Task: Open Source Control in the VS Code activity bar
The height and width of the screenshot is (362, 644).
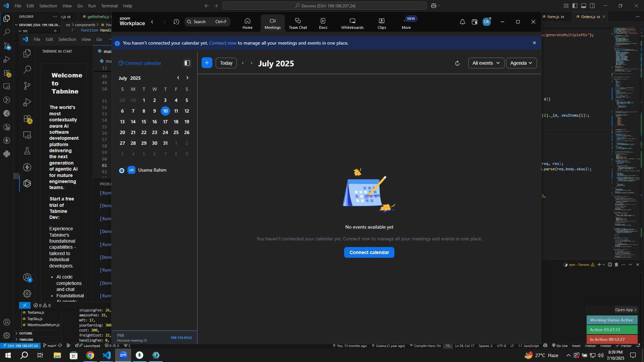Action: 7,46
